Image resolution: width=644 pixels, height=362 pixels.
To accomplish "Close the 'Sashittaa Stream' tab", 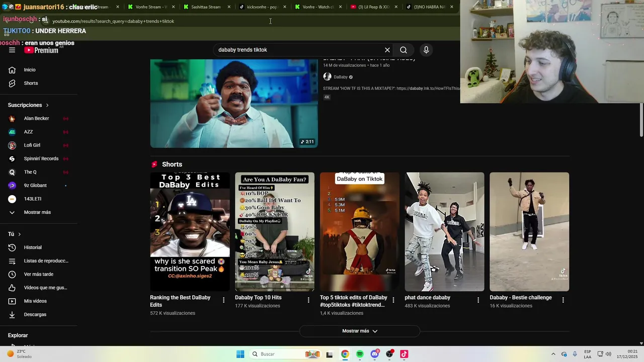I will point(229,7).
